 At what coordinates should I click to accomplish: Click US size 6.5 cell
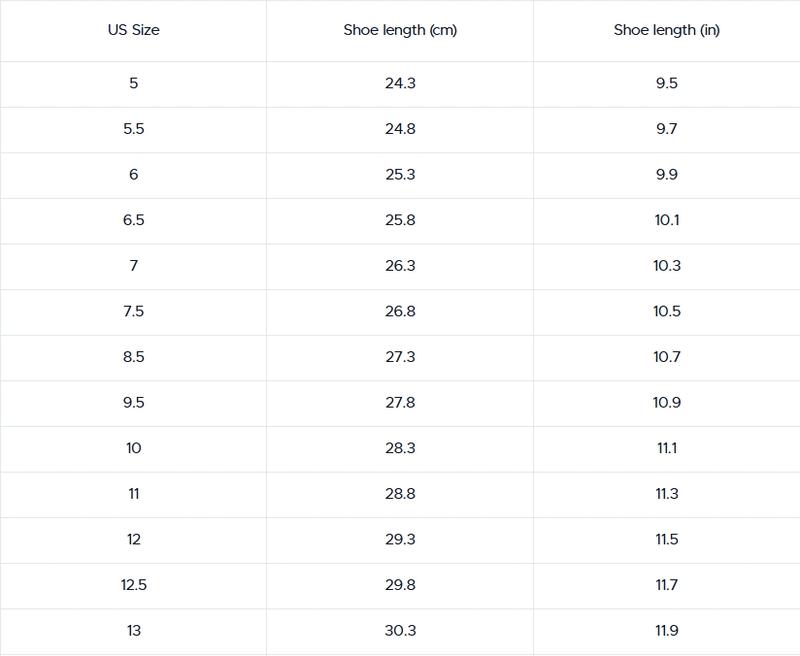pyautogui.click(x=133, y=220)
